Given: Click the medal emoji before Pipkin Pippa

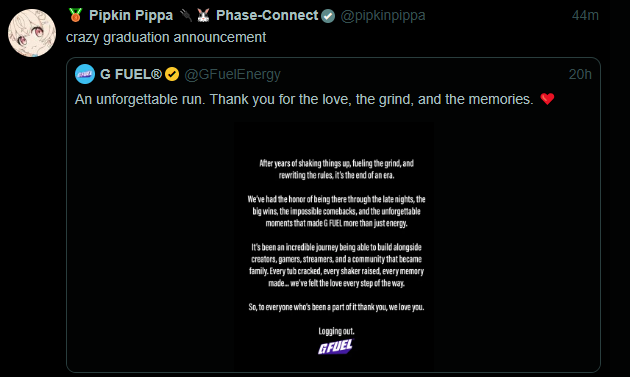Looking at the screenshot, I should (75, 15).
